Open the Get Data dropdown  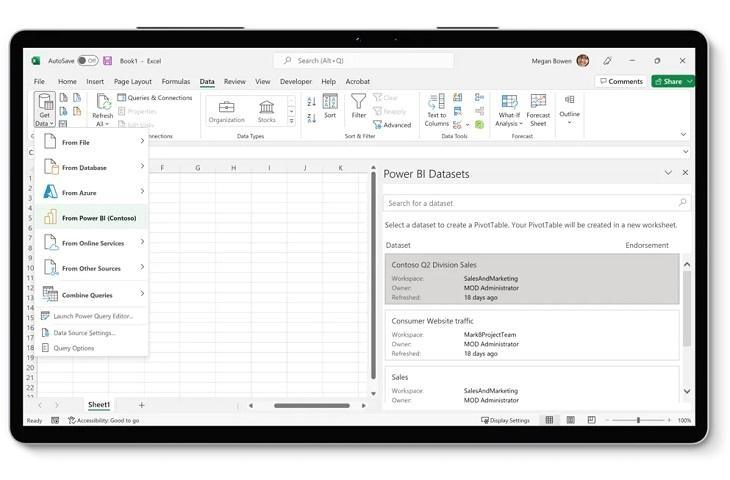coord(45,110)
